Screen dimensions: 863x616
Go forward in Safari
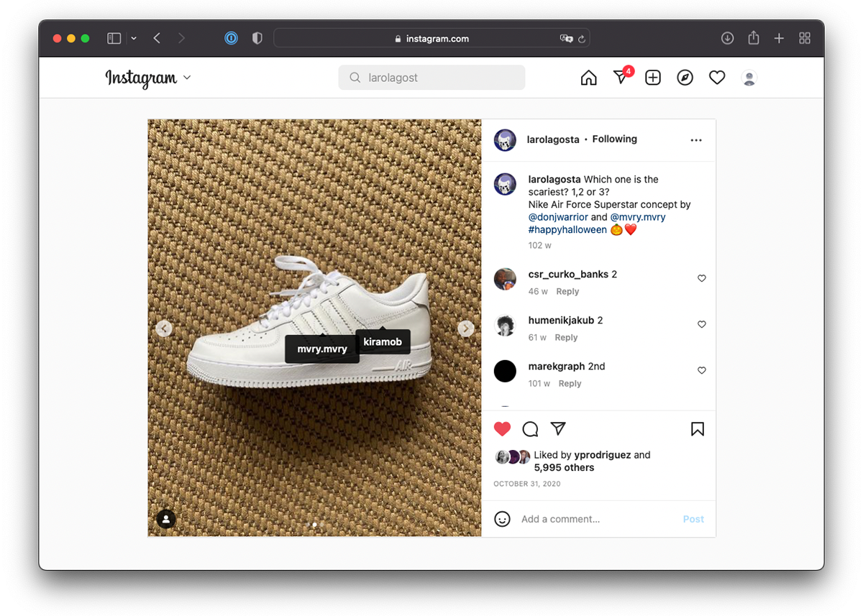coord(181,38)
